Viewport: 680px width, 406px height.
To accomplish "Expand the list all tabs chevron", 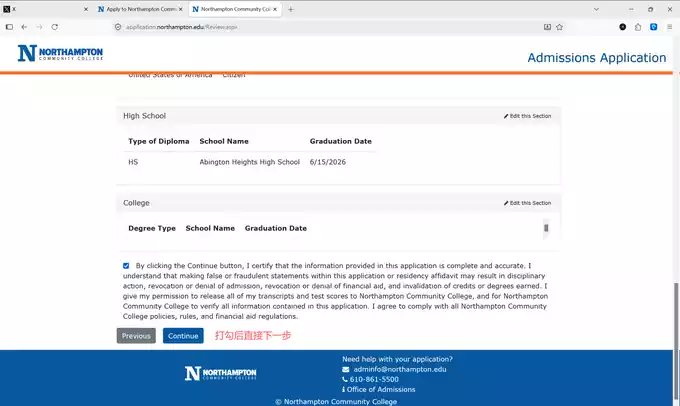I will click(x=596, y=9).
